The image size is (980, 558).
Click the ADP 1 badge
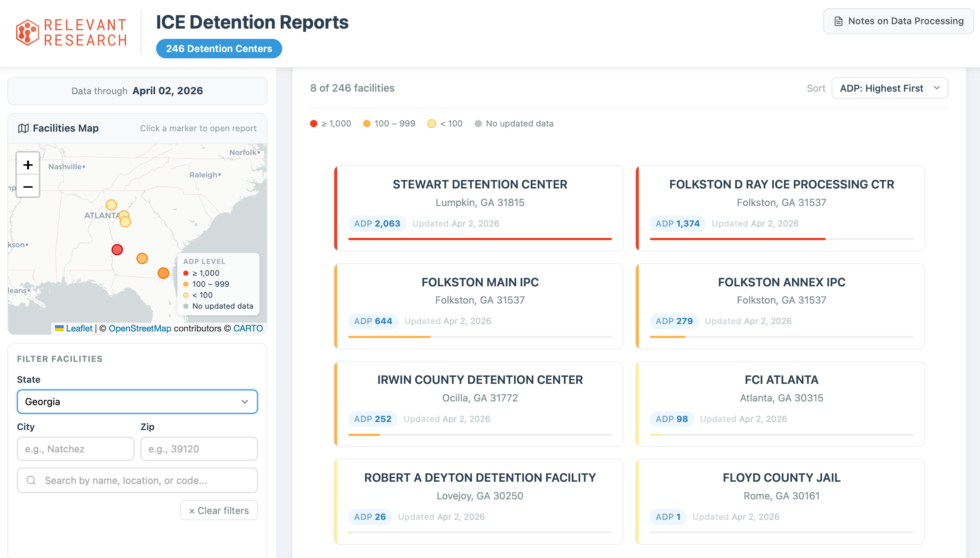pos(668,517)
